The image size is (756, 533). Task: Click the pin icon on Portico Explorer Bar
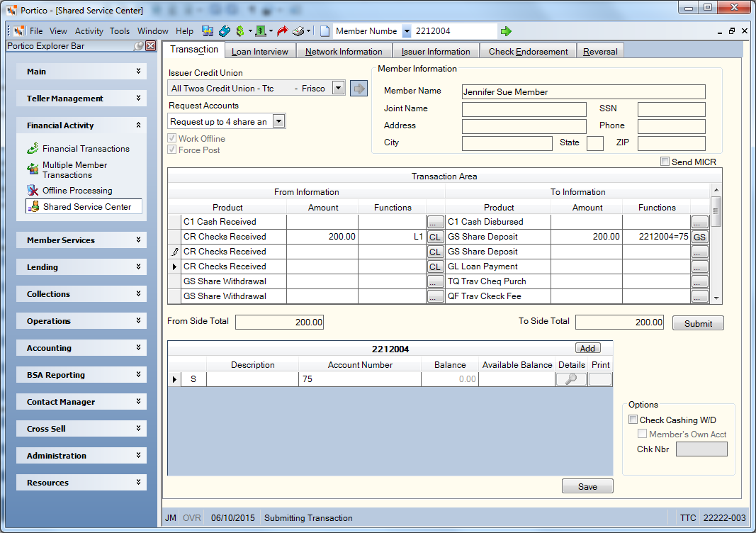point(140,46)
